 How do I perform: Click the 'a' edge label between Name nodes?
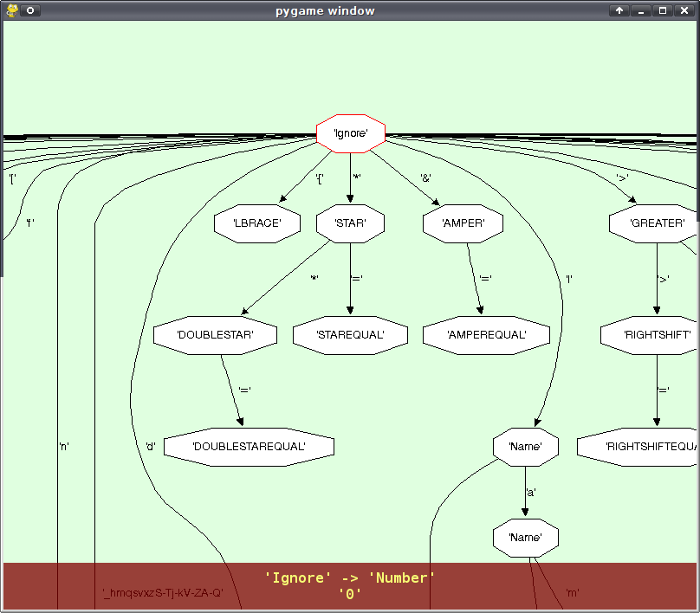pos(531,493)
